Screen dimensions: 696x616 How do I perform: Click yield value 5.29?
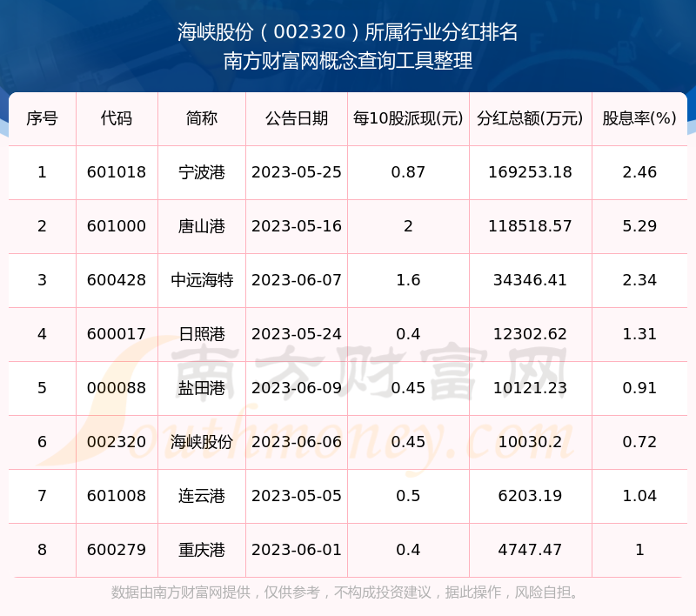[x=639, y=226]
